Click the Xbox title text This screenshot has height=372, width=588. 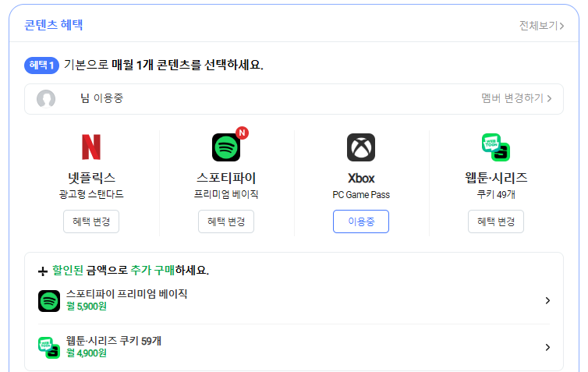click(x=361, y=178)
